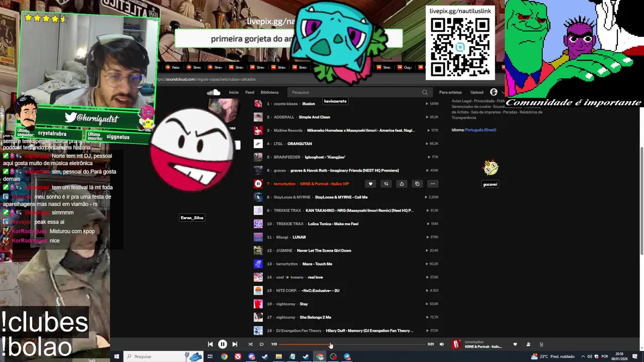The width and height of the screenshot is (644, 362).
Task: Click ORANGUTAN track artwork thumbnail
Action: click(258, 144)
